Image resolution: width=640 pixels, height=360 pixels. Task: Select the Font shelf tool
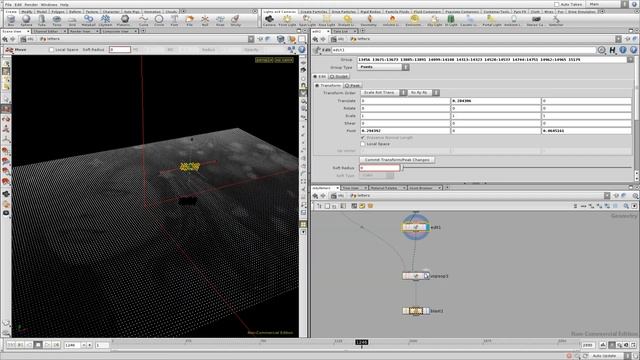[x=174, y=20]
